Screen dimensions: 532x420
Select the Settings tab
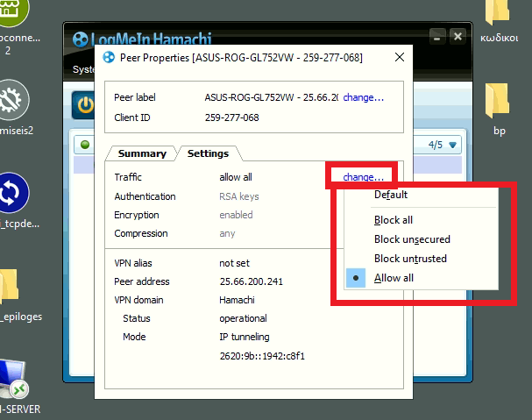[x=208, y=153]
